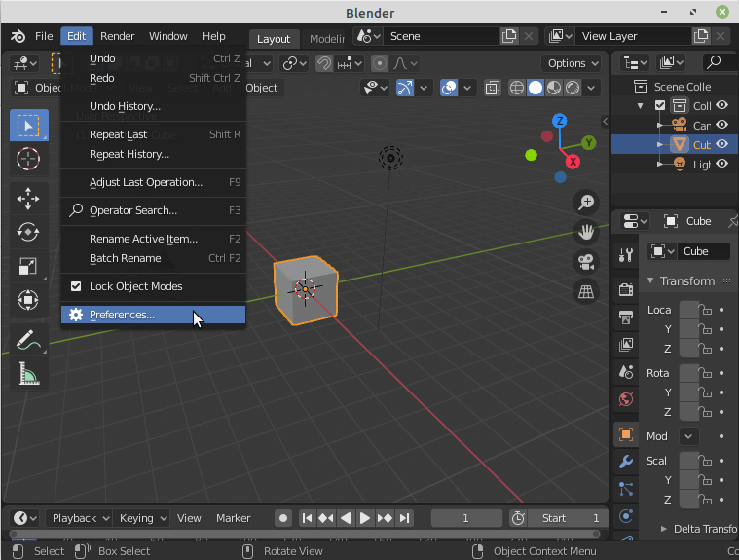Click the new scene copy icon
The image size is (739, 560).
pos(509,36)
